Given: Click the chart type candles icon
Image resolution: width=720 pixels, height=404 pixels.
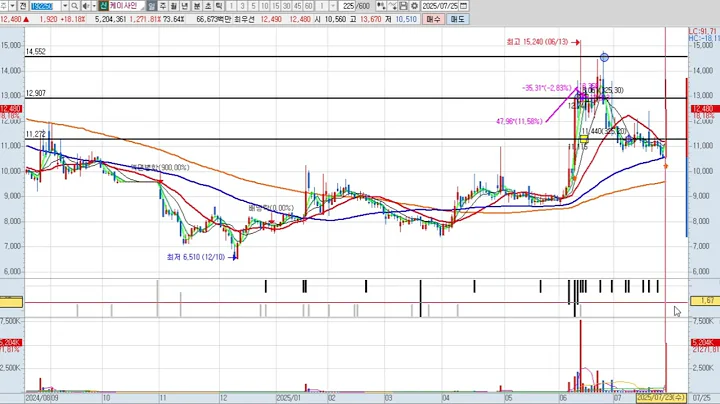Looking at the screenshot, I should click(x=381, y=6).
